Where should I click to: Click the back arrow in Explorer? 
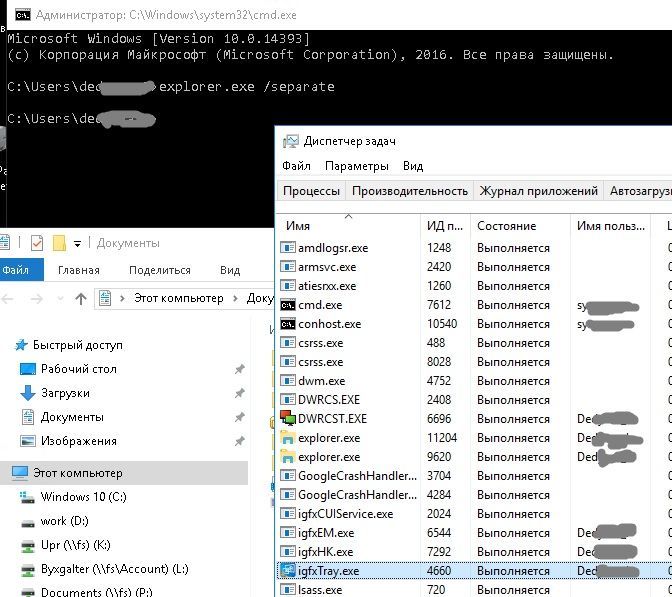7,299
